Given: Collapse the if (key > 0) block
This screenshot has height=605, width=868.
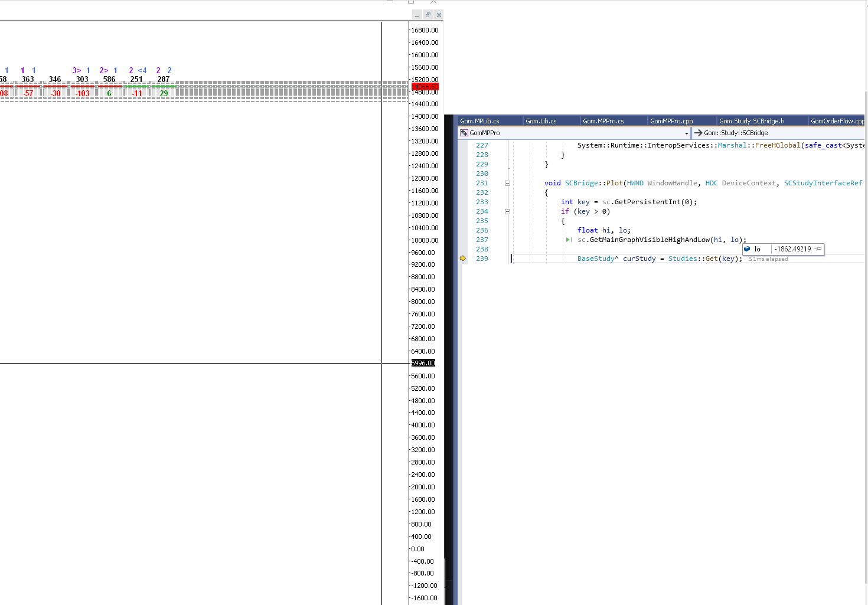Looking at the screenshot, I should point(507,211).
